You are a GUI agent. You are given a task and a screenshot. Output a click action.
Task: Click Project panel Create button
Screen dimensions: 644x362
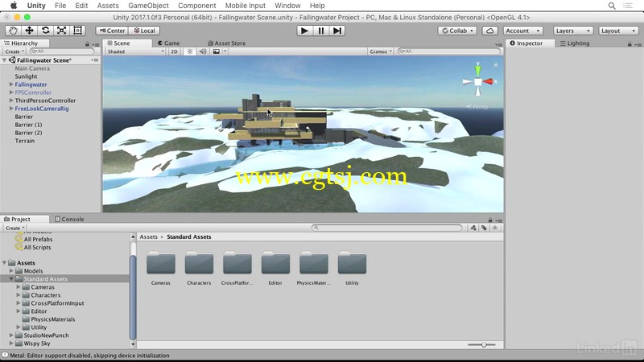pyautogui.click(x=14, y=228)
